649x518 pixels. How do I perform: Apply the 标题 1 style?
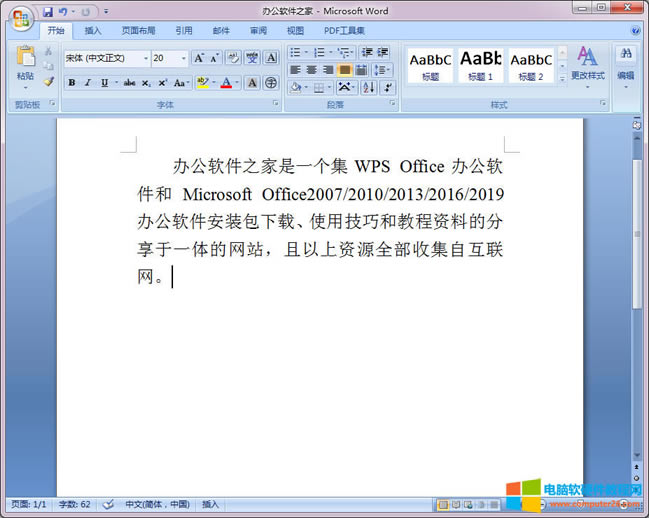(x=480, y=65)
